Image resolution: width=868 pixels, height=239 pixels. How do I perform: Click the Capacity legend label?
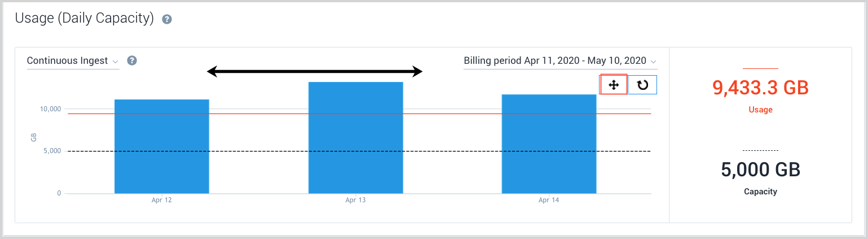pos(760,192)
